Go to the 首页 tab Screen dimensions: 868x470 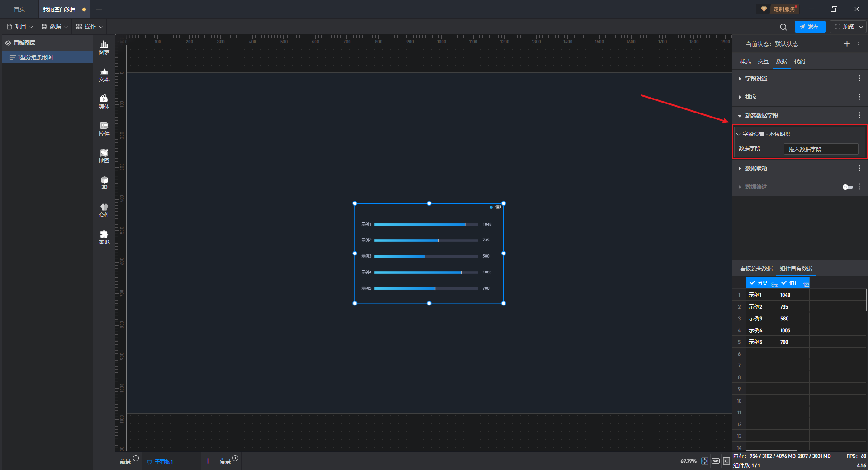(x=19, y=9)
